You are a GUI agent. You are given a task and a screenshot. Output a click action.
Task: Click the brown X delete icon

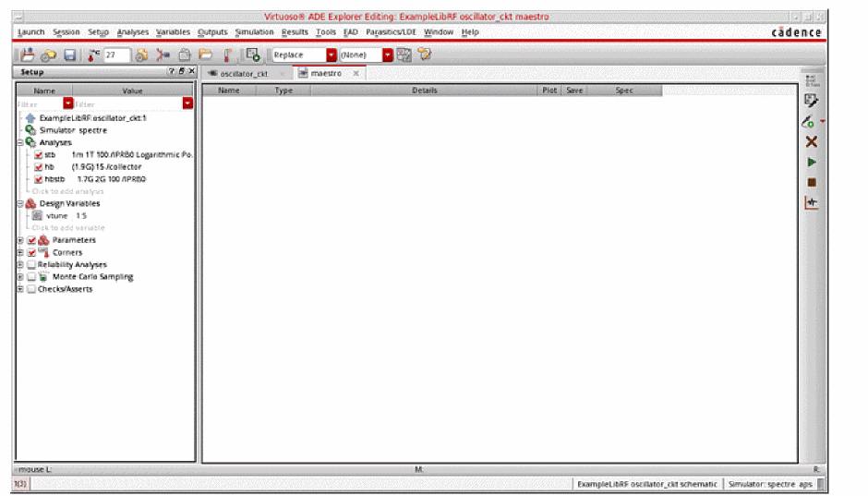coord(812,141)
